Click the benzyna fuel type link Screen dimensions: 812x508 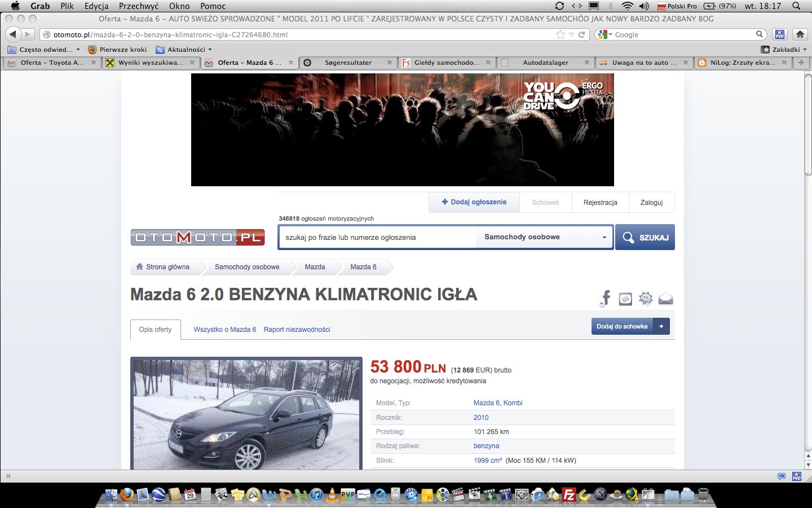(486, 446)
